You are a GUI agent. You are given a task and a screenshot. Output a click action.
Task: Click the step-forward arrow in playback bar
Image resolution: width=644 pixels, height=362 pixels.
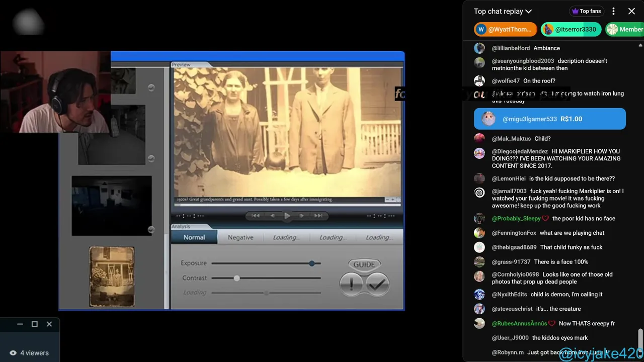[302, 216]
